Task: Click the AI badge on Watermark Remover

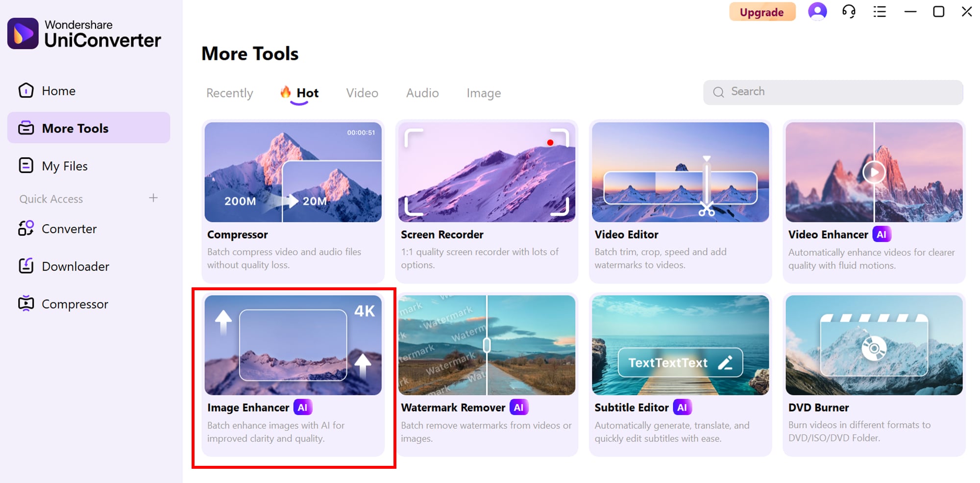Action: [519, 407]
